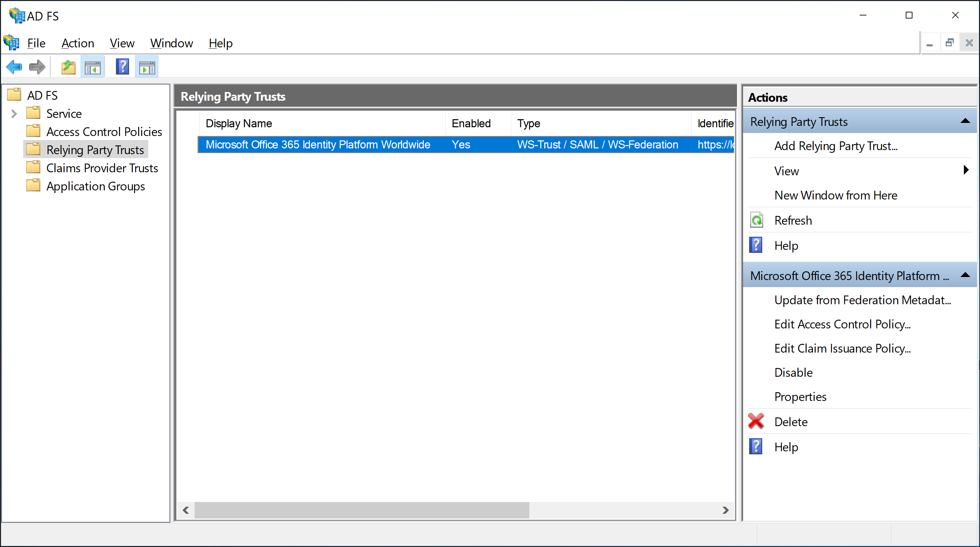Click the horizontal scrollbar right arrow
The height and width of the screenshot is (547, 980).
[x=725, y=510]
